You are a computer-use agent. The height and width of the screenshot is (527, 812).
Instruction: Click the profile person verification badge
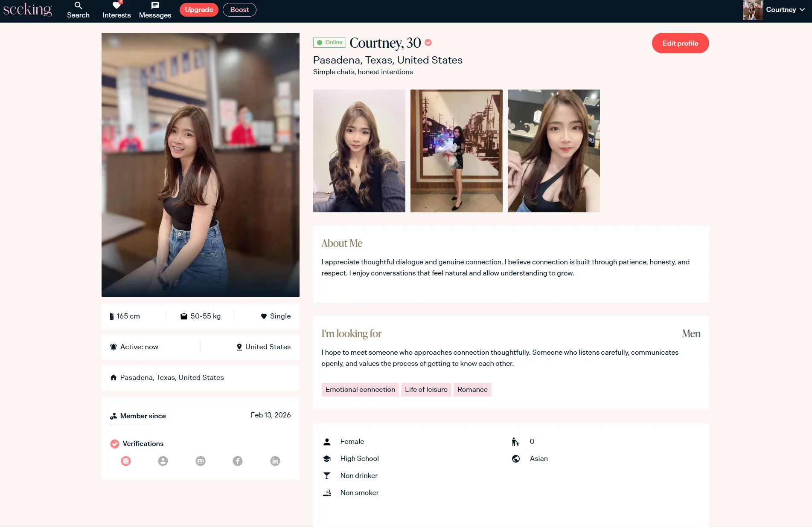[163, 461]
